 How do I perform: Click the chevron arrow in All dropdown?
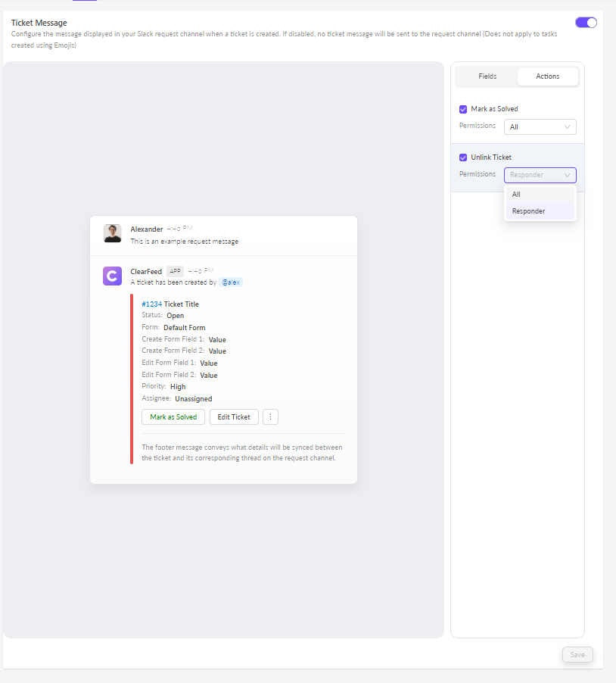click(x=568, y=127)
